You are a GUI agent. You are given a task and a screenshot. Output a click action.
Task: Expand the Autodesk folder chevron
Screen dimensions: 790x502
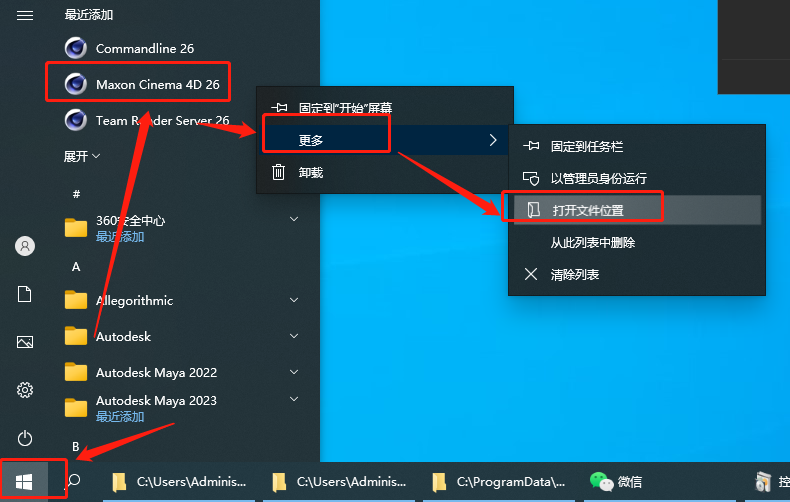[294, 336]
